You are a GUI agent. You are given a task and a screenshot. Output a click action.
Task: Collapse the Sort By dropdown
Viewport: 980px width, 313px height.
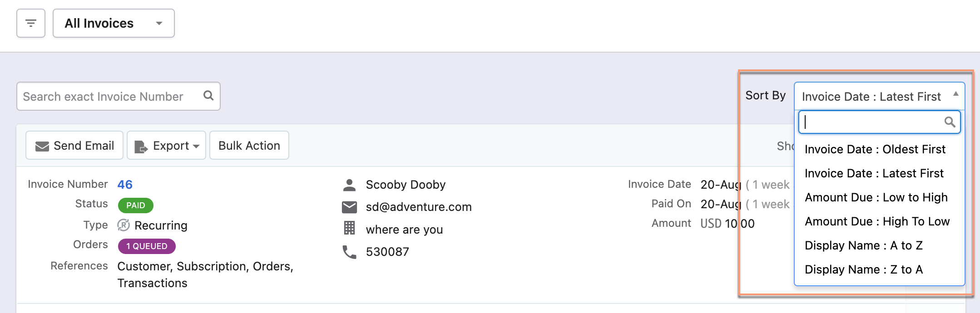[x=879, y=96]
